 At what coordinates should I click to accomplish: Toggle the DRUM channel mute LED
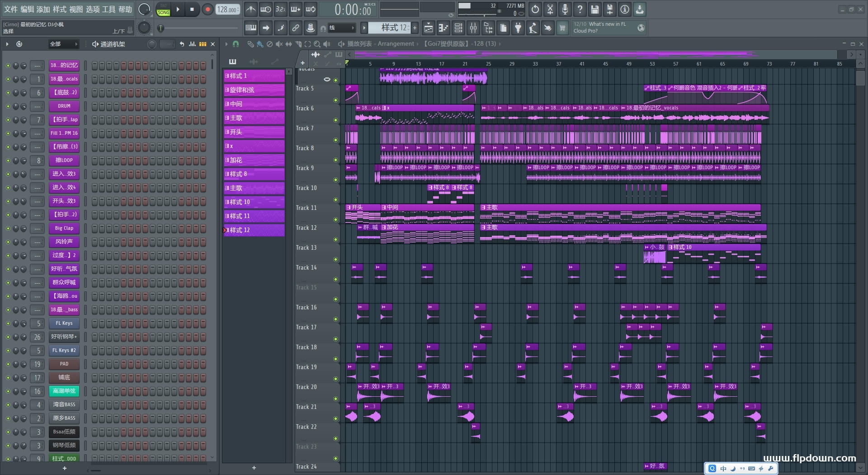(x=8, y=106)
